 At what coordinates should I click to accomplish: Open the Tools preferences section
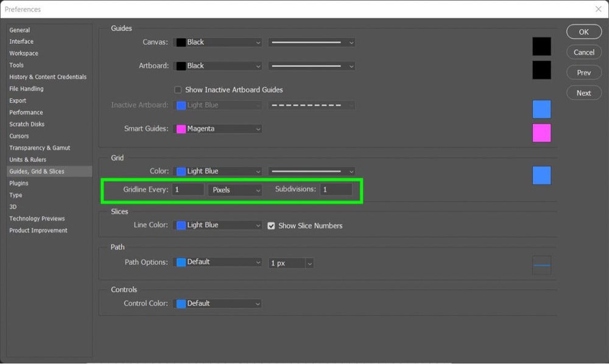pos(16,65)
